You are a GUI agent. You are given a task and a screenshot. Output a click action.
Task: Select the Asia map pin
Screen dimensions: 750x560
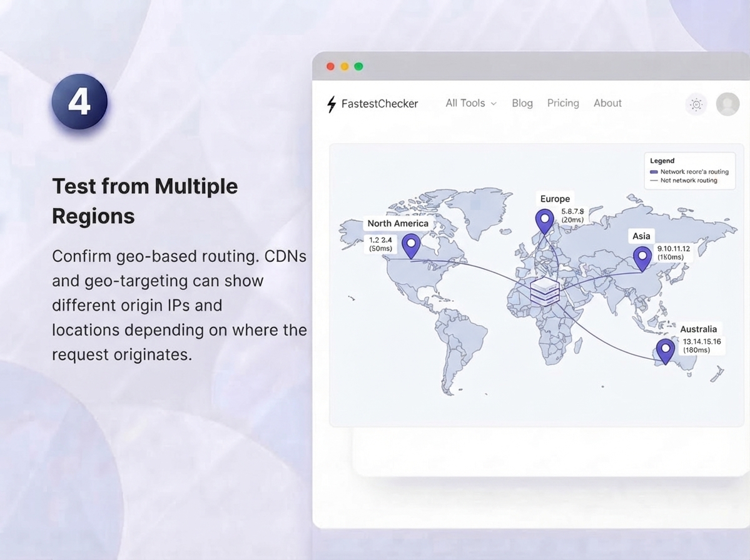point(642,259)
